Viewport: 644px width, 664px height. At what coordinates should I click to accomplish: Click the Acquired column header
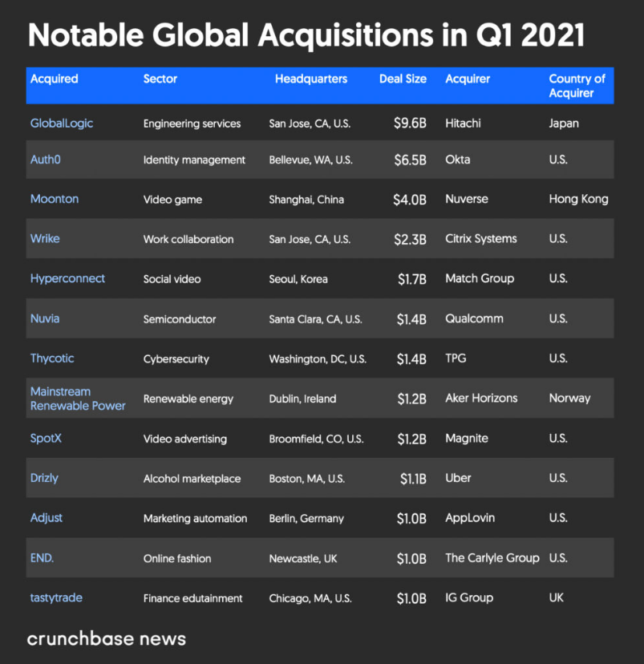(x=55, y=79)
